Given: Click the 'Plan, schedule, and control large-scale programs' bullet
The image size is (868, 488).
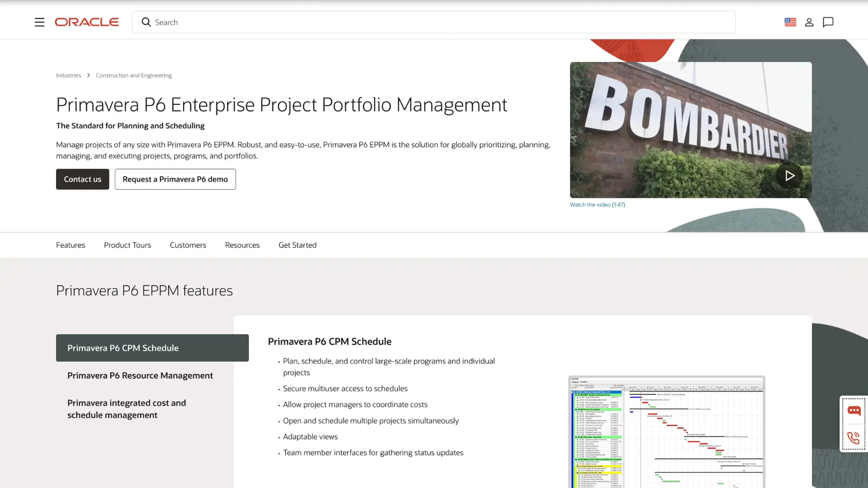Looking at the screenshot, I should [x=389, y=367].
